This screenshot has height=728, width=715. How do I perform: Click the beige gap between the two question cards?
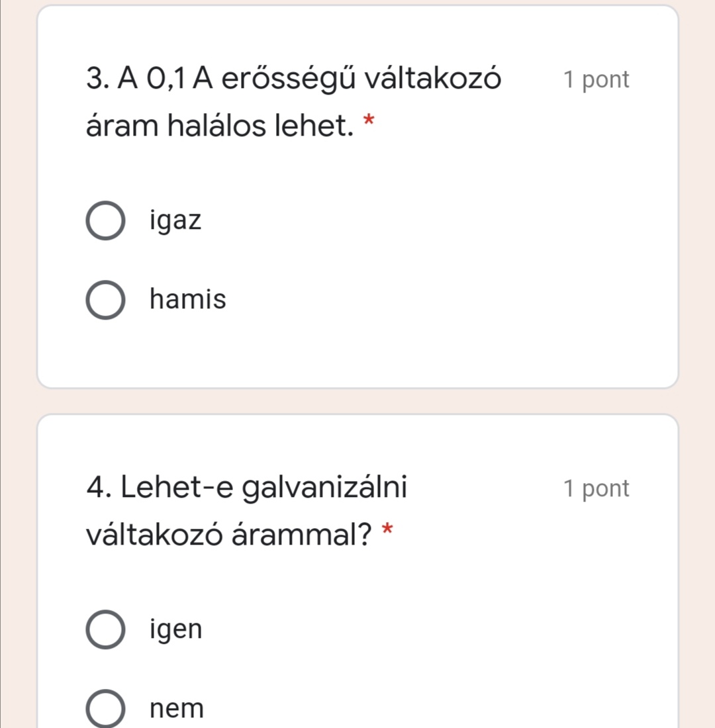point(358,401)
